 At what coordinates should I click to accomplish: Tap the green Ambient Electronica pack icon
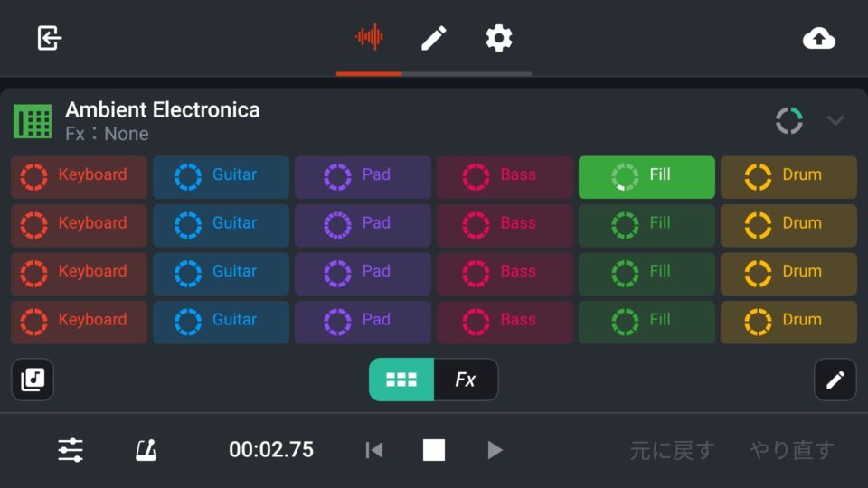(33, 121)
